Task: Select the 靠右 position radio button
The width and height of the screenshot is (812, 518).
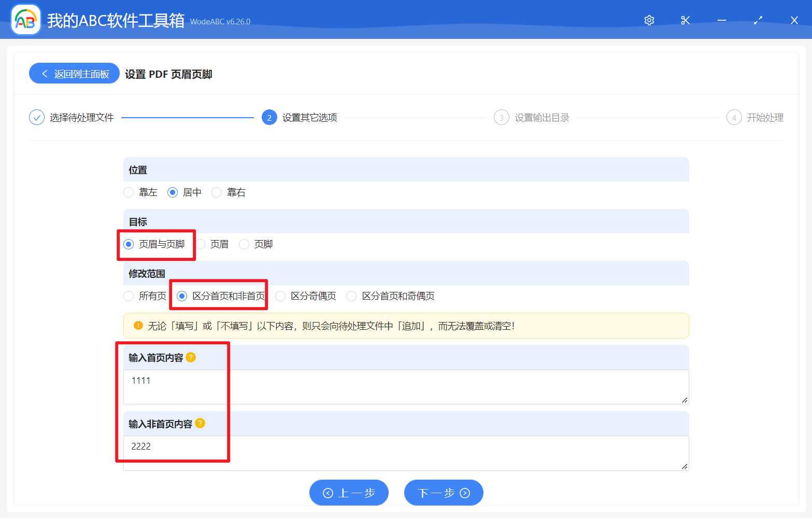Action: 217,192
